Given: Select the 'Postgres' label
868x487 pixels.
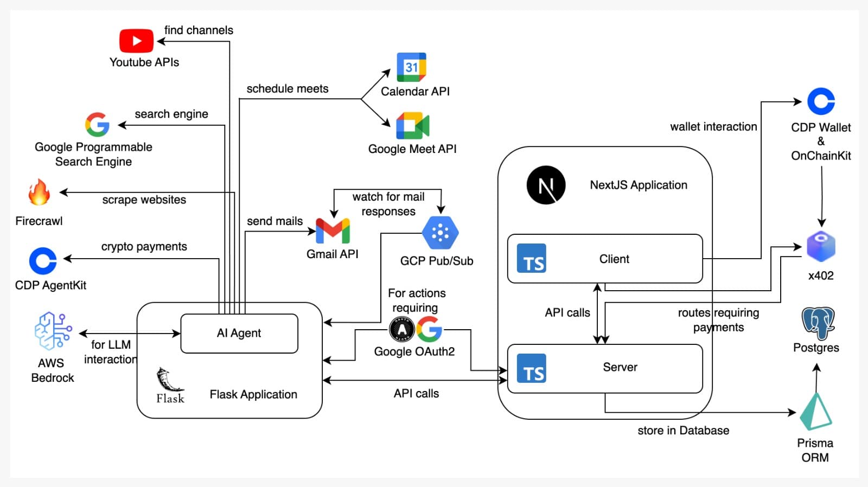Looking at the screenshot, I should point(816,348).
